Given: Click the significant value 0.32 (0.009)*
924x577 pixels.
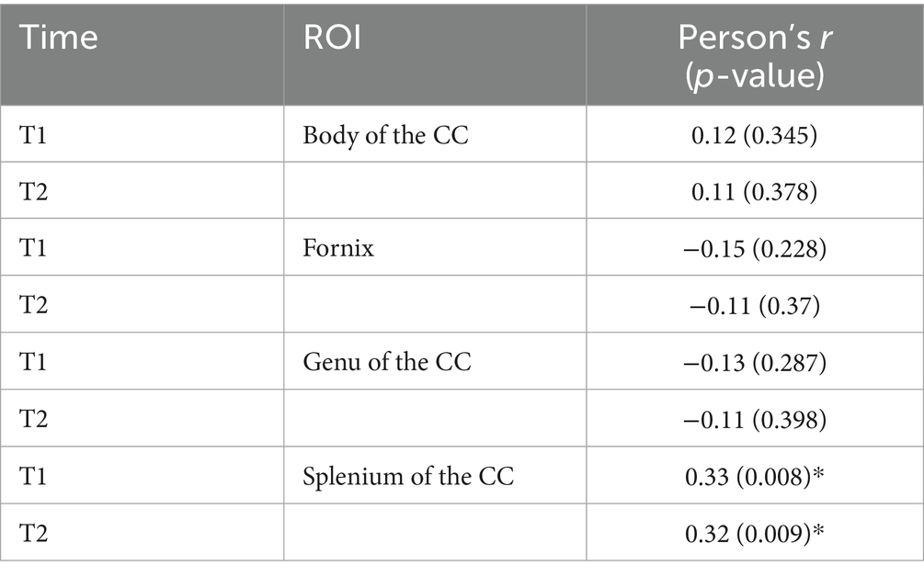Looking at the screenshot, I should 751,534.
